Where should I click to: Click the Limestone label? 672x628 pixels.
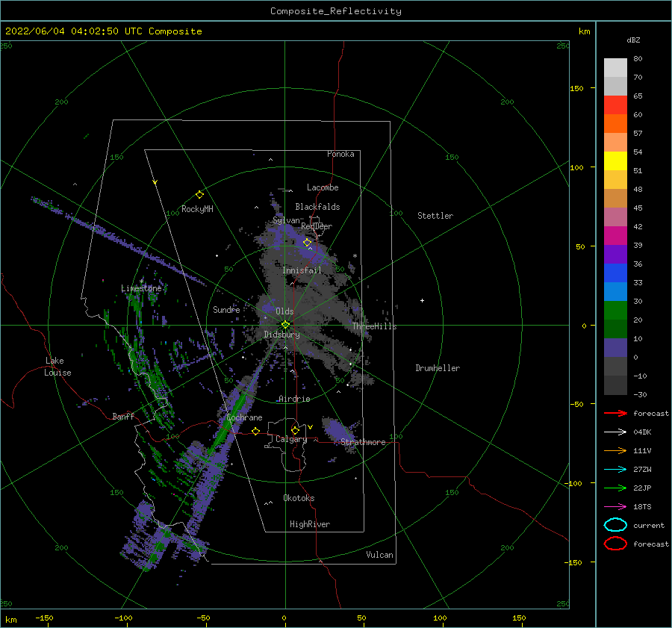point(141,288)
